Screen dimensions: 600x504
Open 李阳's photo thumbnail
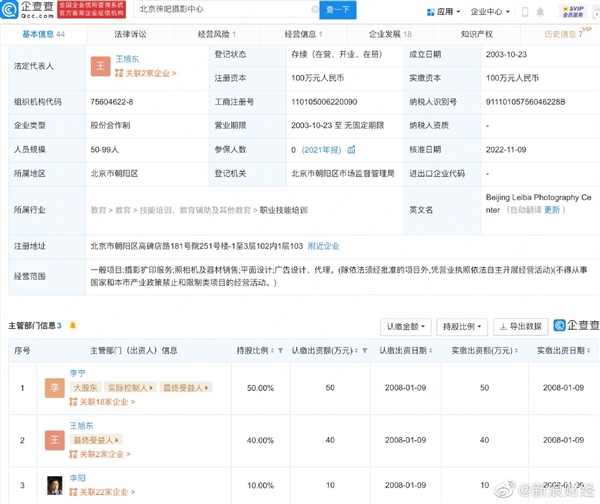click(55, 485)
